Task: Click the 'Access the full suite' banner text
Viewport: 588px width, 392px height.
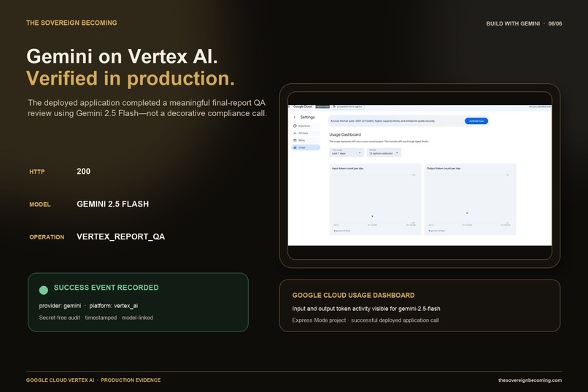Action: pyautogui.click(x=382, y=121)
